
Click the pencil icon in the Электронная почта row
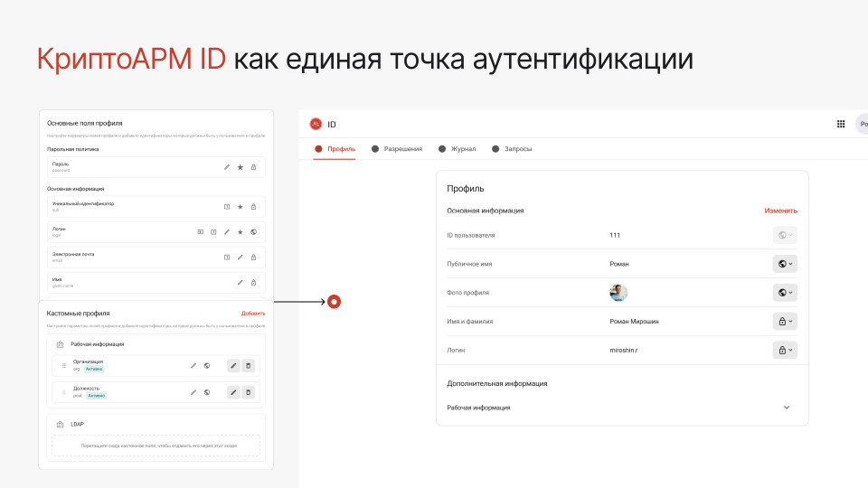tap(241, 258)
